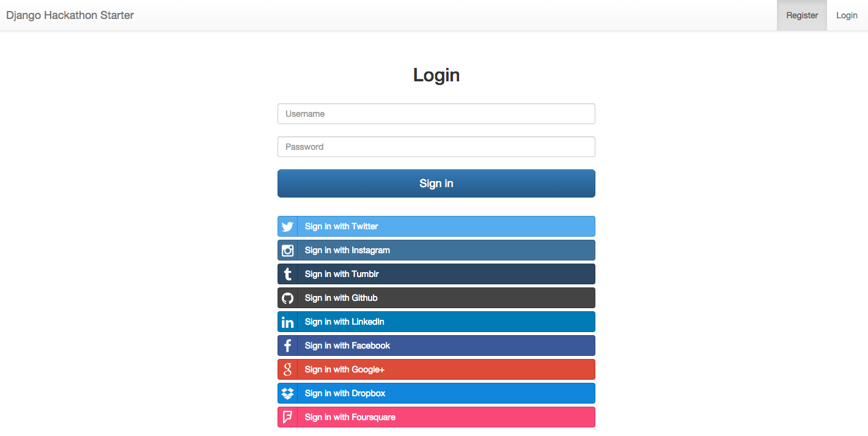868x436 pixels.
Task: Open the Register nav item
Action: coord(802,15)
